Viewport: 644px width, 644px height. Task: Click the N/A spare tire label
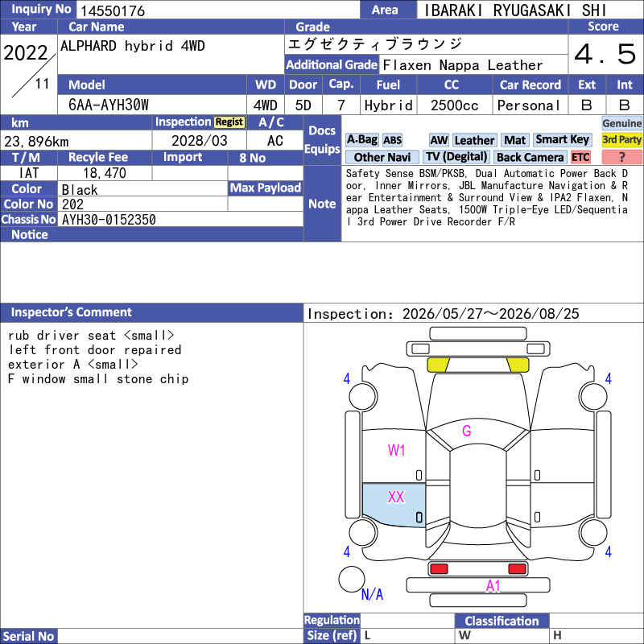(x=372, y=594)
